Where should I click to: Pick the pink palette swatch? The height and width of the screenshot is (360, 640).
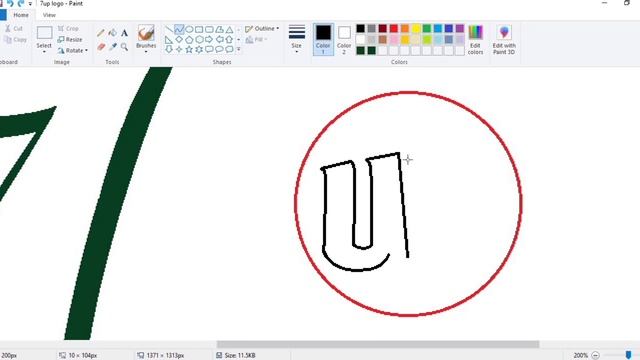[393, 40]
